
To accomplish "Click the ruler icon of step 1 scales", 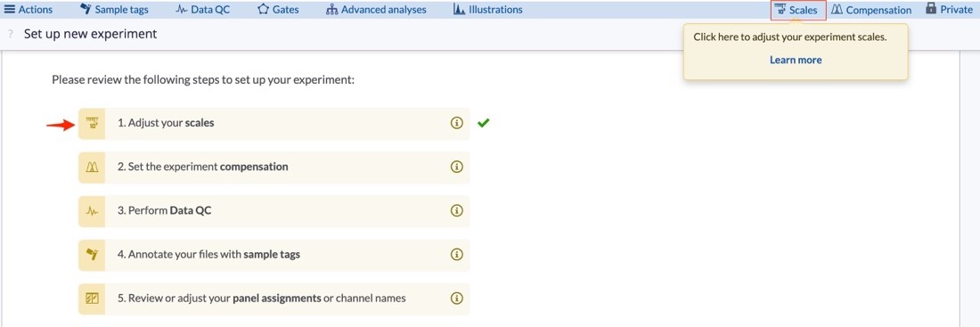I will tap(92, 123).
